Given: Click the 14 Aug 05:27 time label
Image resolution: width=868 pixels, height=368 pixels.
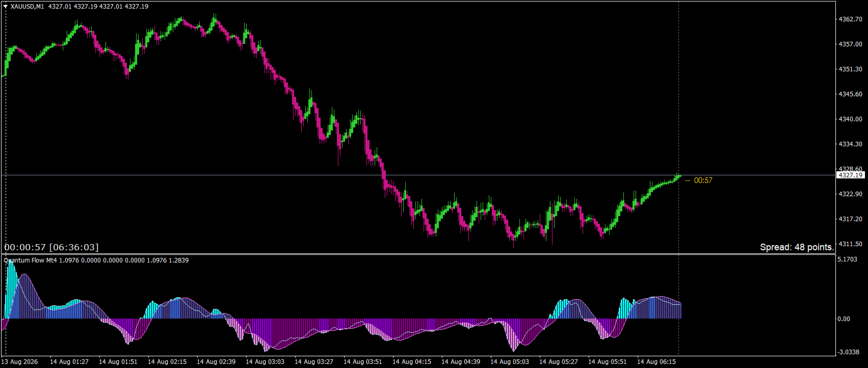Looking at the screenshot, I should coord(559,362).
